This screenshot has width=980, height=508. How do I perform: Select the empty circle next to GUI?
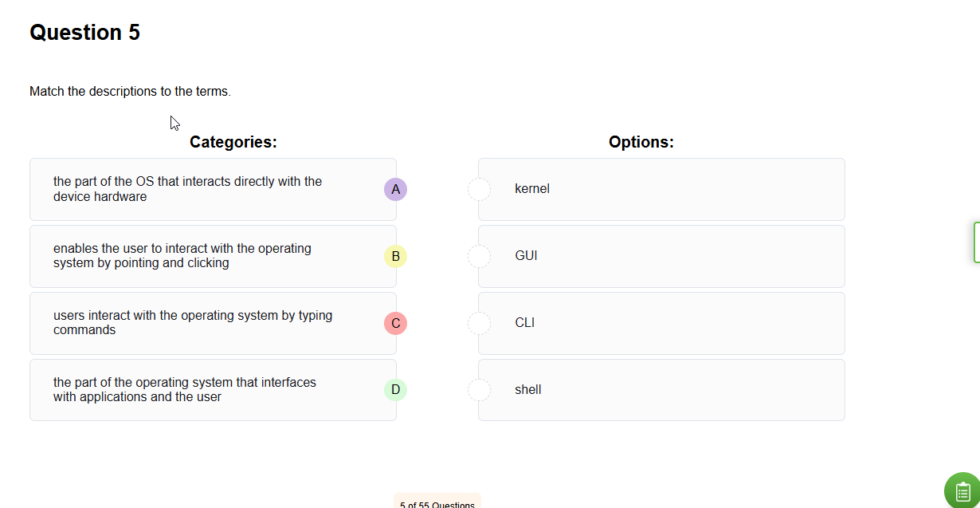pos(479,256)
